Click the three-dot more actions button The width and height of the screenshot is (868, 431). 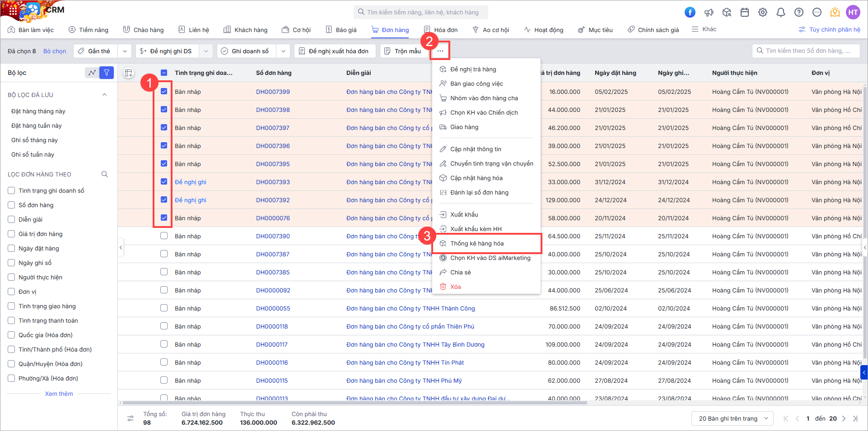pos(440,51)
